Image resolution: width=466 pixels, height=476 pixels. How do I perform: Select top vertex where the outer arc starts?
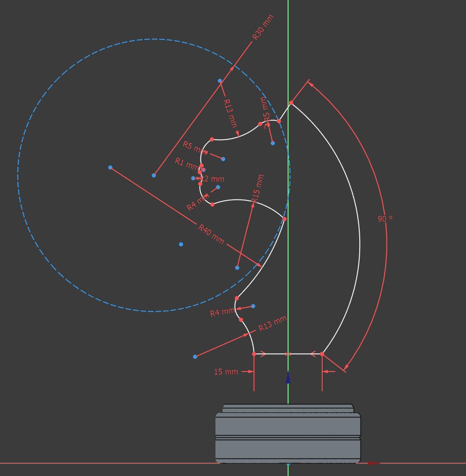point(291,103)
